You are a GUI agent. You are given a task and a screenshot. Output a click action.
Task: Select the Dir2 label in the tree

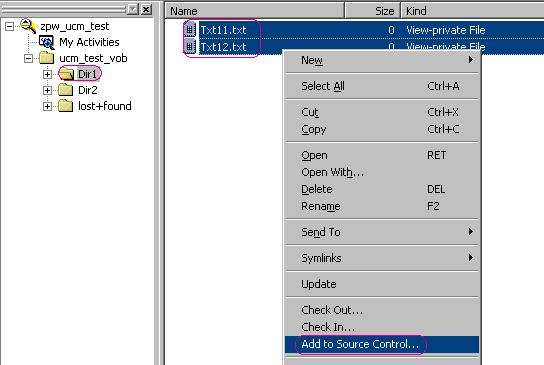click(87, 90)
